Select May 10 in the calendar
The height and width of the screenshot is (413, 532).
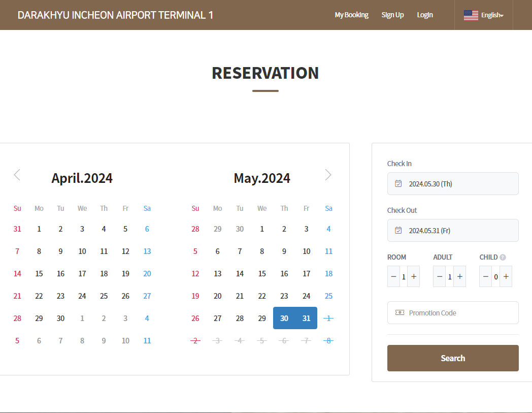click(x=307, y=251)
